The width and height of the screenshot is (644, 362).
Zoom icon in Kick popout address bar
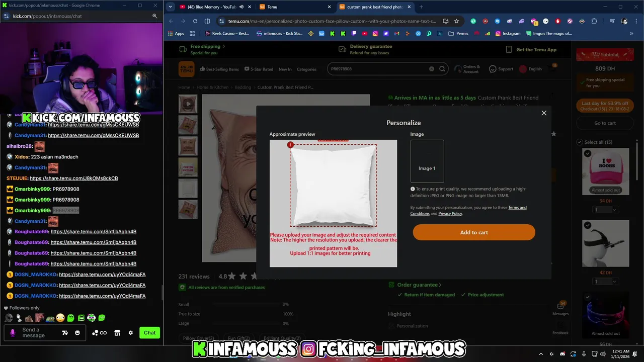pyautogui.click(x=155, y=16)
